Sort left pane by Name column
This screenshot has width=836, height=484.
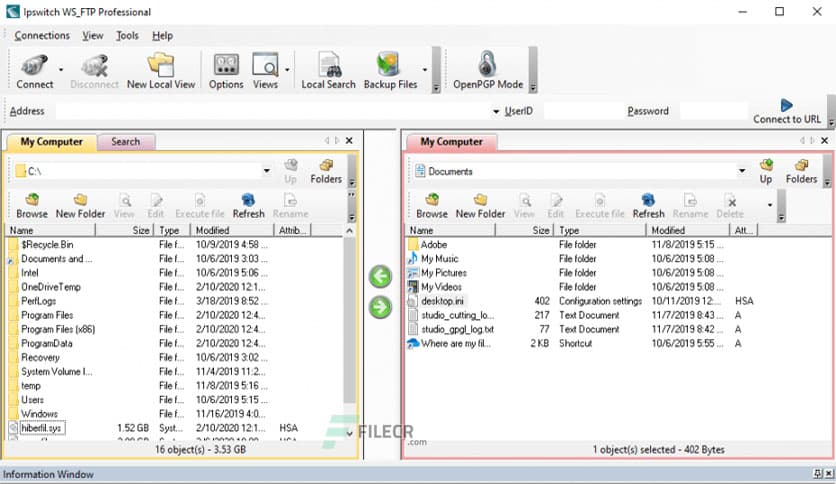[x=51, y=230]
